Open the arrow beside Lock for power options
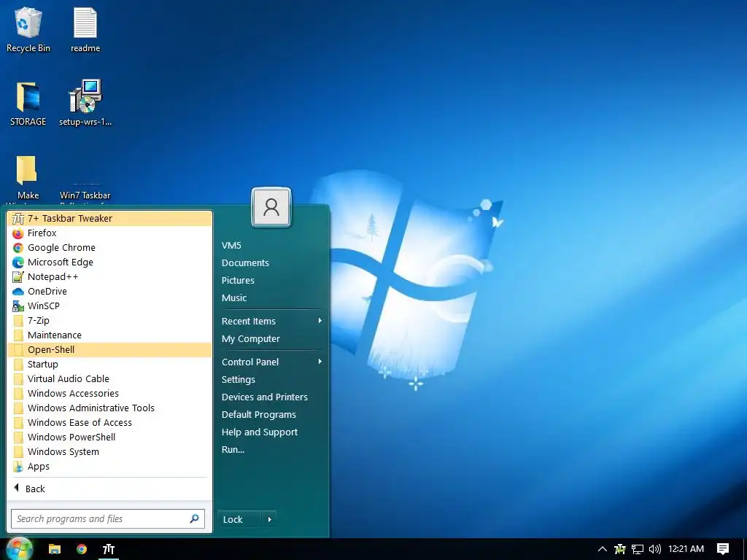 (x=270, y=519)
